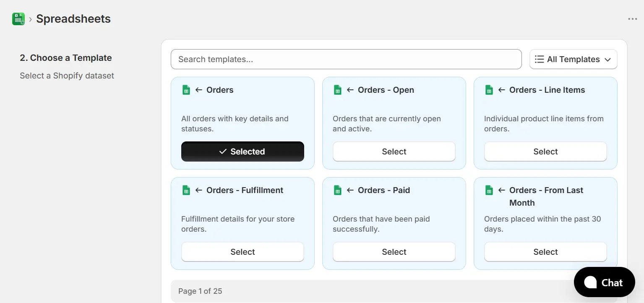Click the sheet icon on Orders - Open card
Viewport: 644px width, 303px height.
[338, 90]
